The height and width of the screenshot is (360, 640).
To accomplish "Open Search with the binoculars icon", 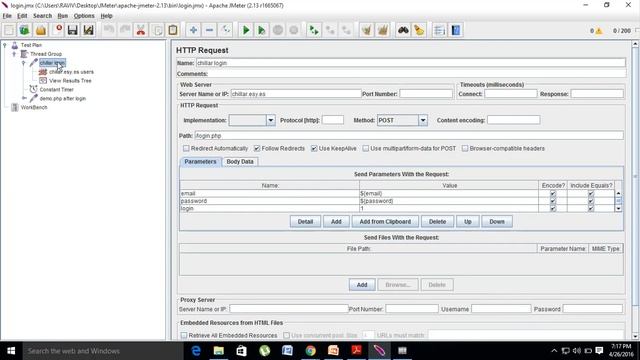I will (403, 30).
